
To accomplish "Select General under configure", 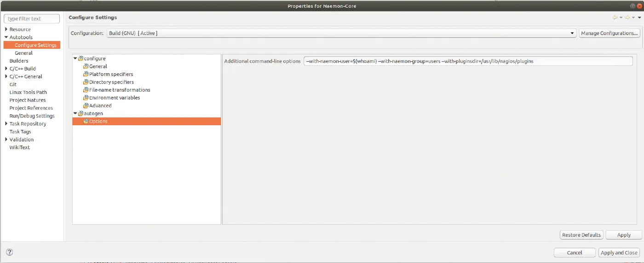I will [x=98, y=66].
